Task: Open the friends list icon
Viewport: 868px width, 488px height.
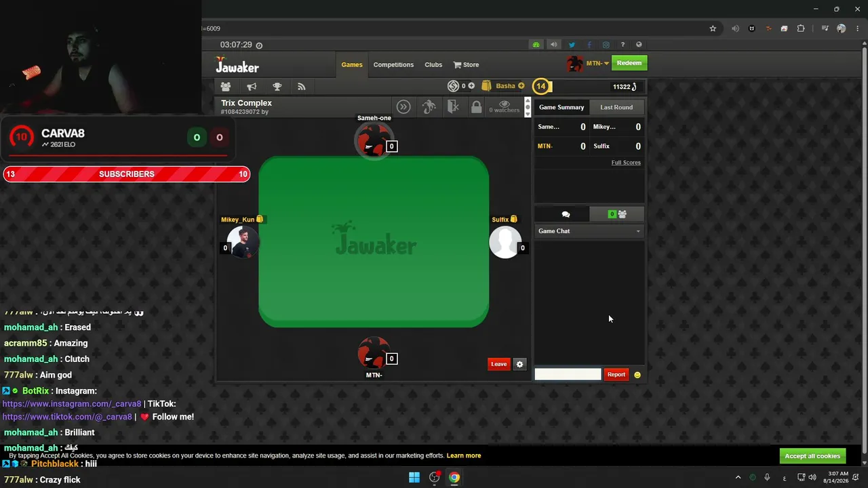Action: click(x=226, y=87)
